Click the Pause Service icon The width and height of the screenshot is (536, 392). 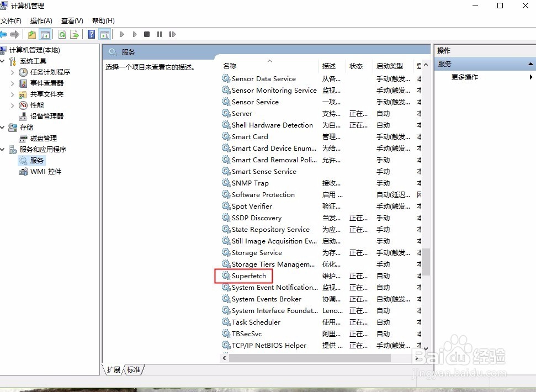click(x=159, y=34)
